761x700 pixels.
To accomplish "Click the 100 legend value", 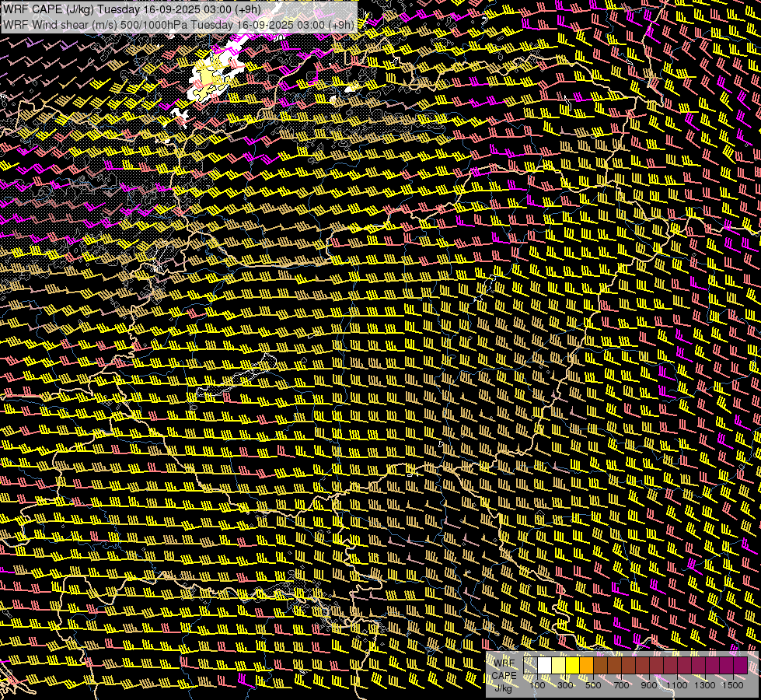I will (537, 685).
